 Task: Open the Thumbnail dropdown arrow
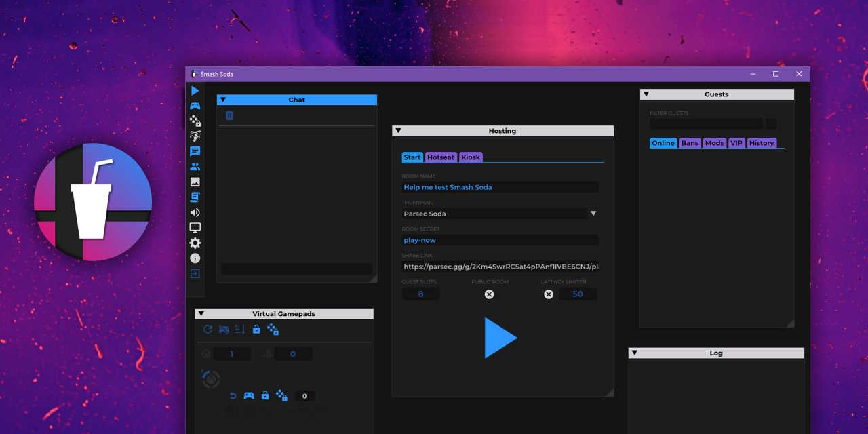tap(593, 214)
